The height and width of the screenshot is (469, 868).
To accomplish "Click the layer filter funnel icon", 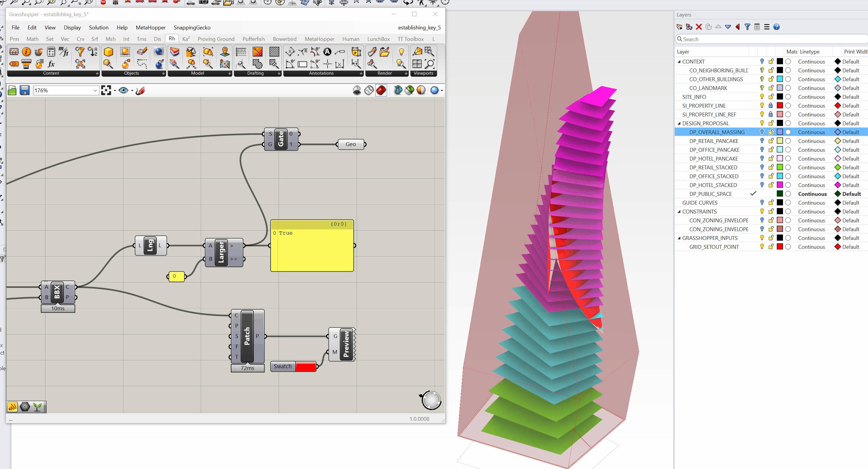I will [747, 27].
